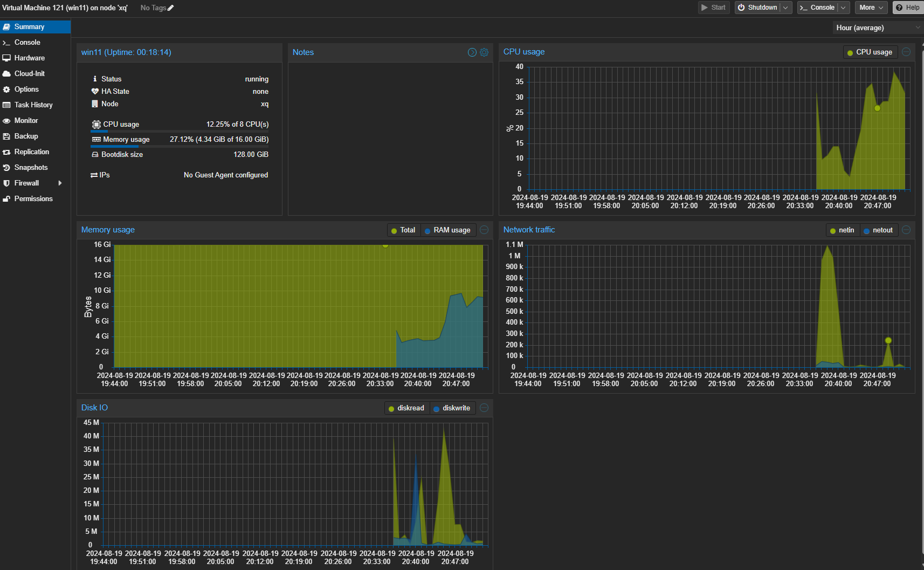
Task: Click the Task History list icon
Action: pos(6,105)
